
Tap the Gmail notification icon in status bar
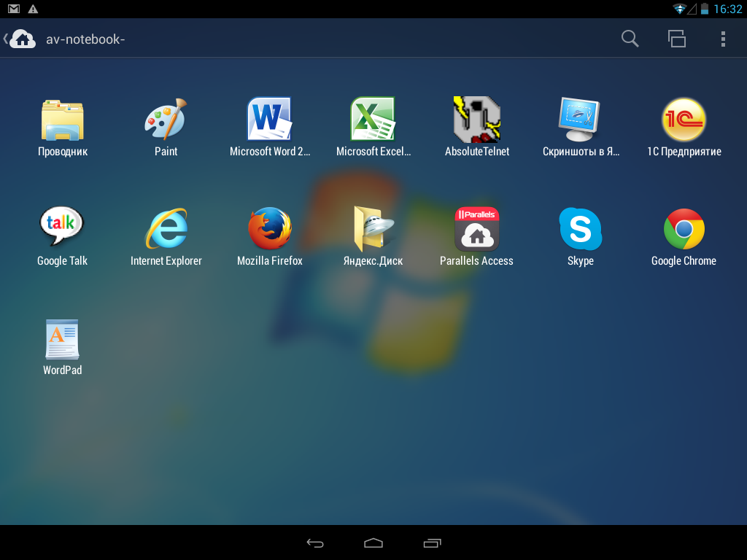(x=14, y=9)
